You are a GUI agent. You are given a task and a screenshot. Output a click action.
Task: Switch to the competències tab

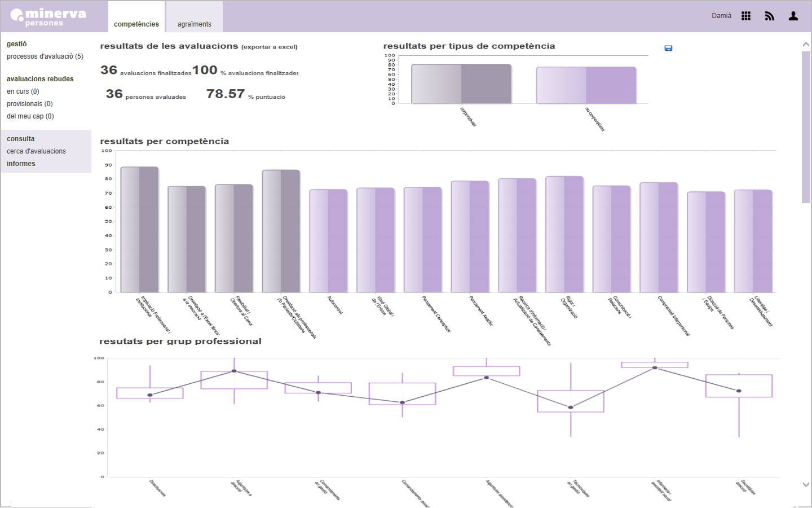click(x=136, y=17)
